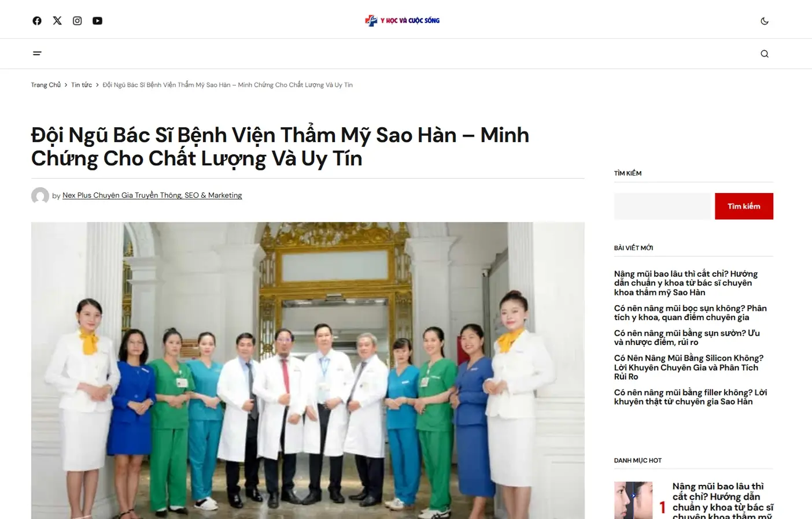The width and height of the screenshot is (812, 519).
Task: Focus the sidebar search input field
Action: pos(662,206)
